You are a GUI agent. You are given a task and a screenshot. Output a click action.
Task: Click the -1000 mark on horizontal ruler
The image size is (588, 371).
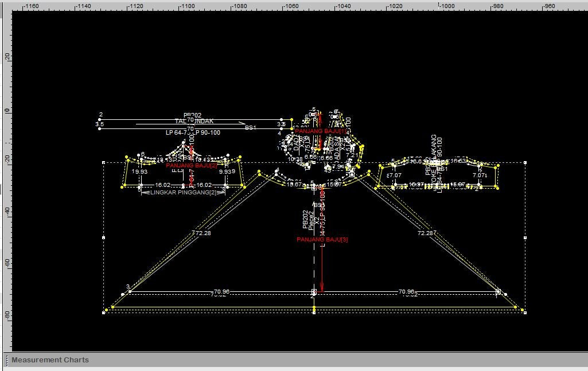[447, 6]
